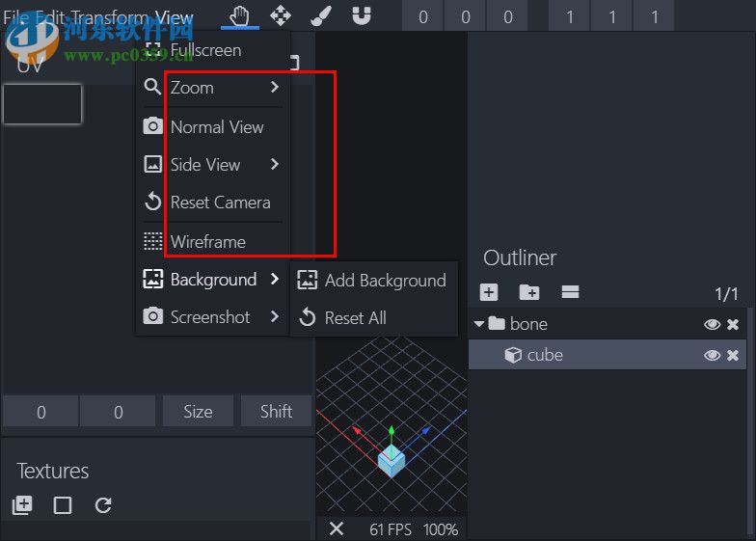Close the viewport X button

coord(337,528)
